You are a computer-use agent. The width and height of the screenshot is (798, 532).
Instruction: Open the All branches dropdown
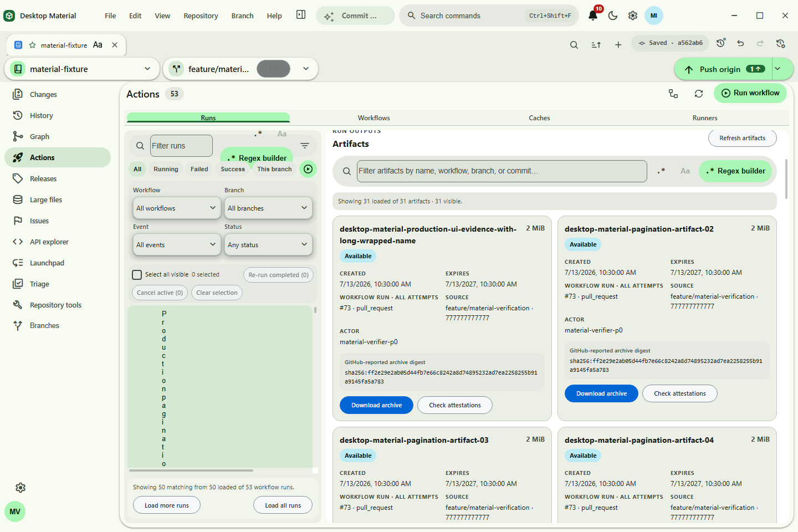(269, 208)
